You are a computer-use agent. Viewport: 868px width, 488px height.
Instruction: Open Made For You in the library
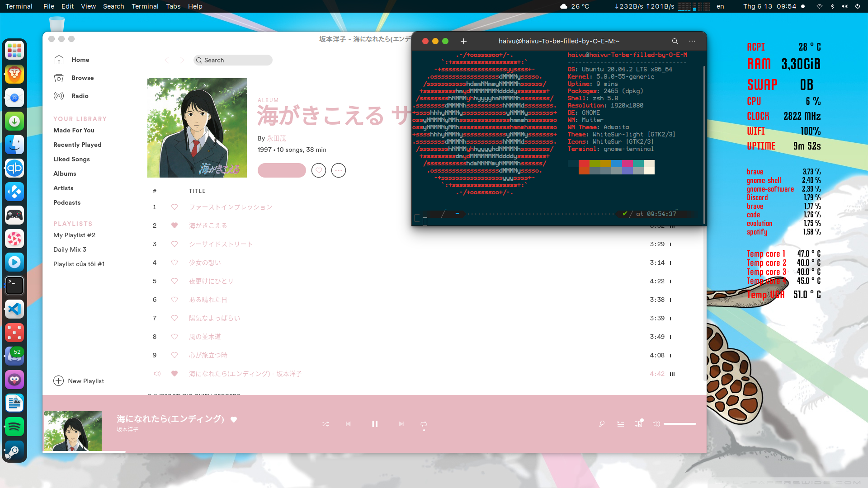click(74, 130)
